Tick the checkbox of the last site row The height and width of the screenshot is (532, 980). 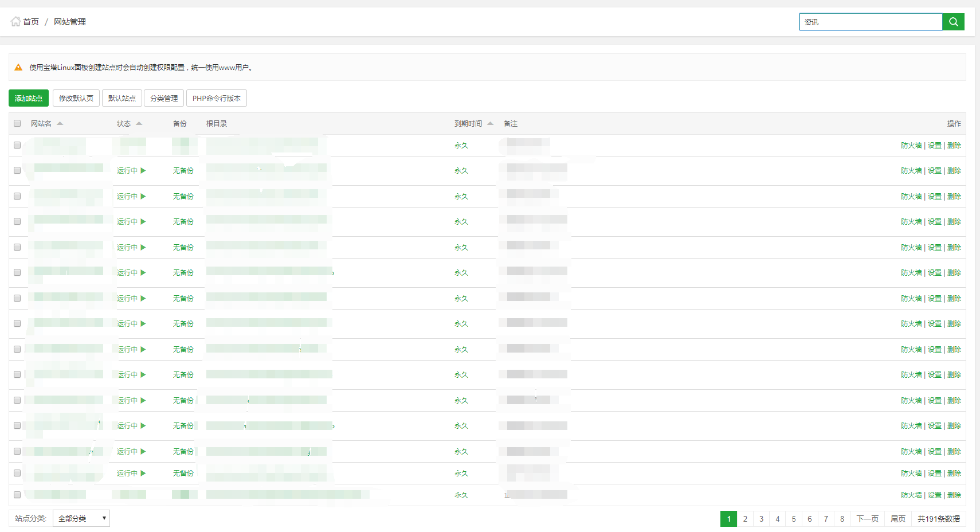tap(17, 495)
